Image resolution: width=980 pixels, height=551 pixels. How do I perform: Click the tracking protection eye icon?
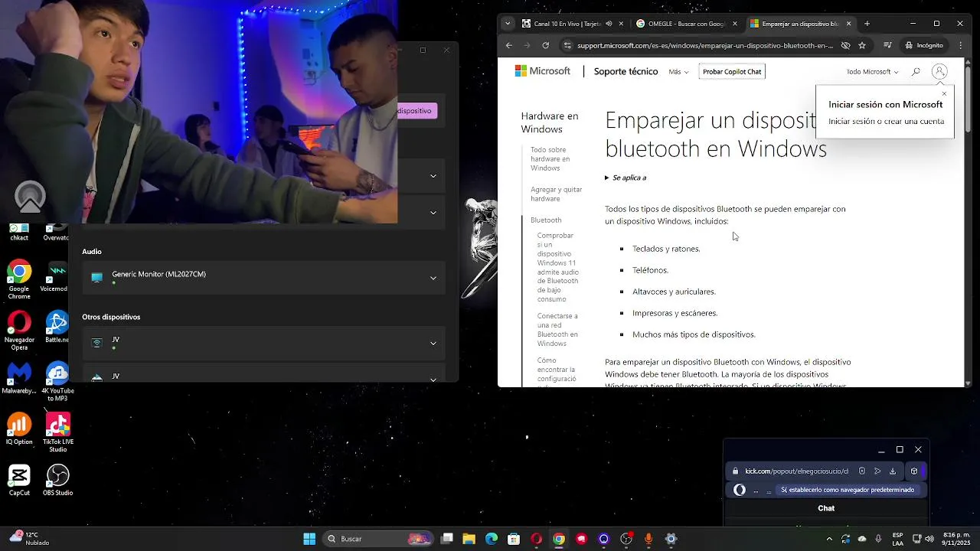(x=845, y=45)
